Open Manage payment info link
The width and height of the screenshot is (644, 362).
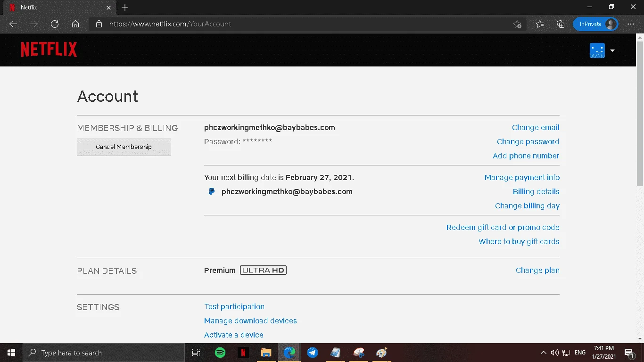tap(522, 177)
